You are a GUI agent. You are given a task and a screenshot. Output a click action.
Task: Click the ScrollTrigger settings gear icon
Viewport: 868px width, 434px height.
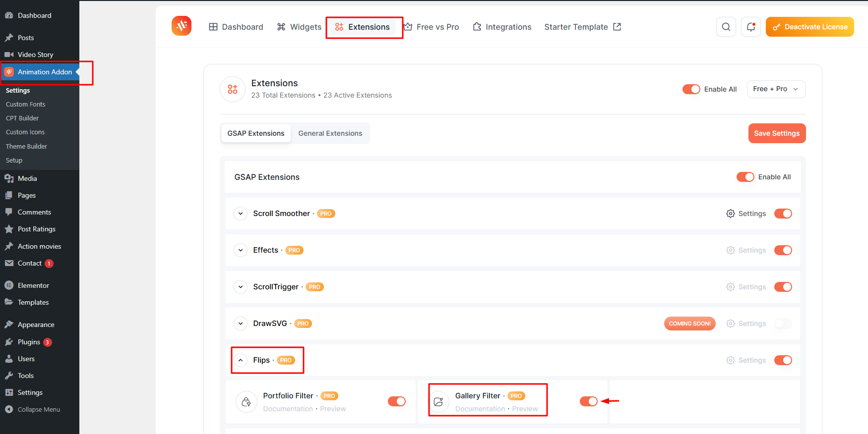click(x=731, y=287)
